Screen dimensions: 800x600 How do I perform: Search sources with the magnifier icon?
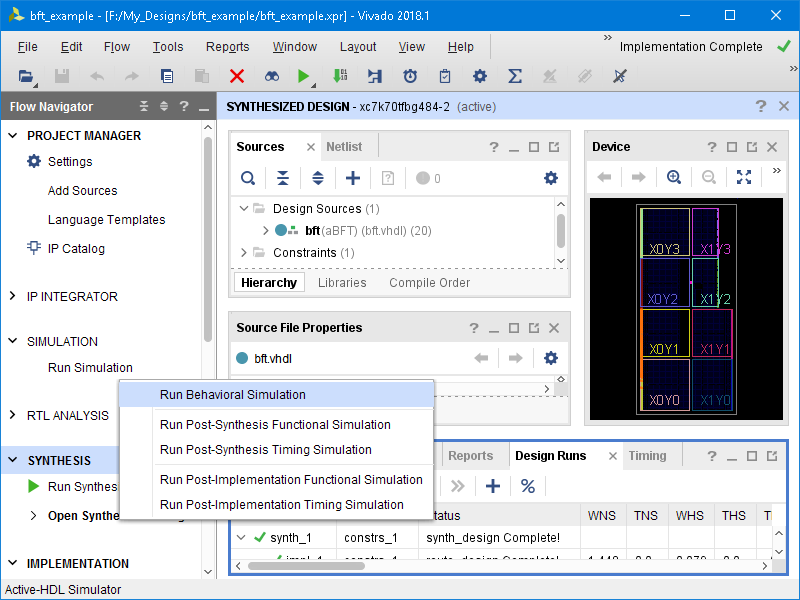point(248,178)
